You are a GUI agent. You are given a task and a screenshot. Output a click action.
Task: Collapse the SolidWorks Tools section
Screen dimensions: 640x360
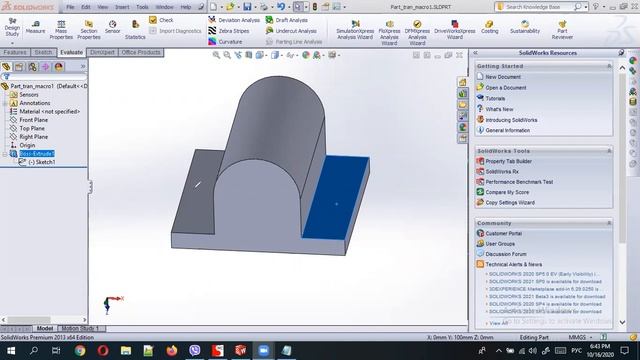tap(609, 151)
